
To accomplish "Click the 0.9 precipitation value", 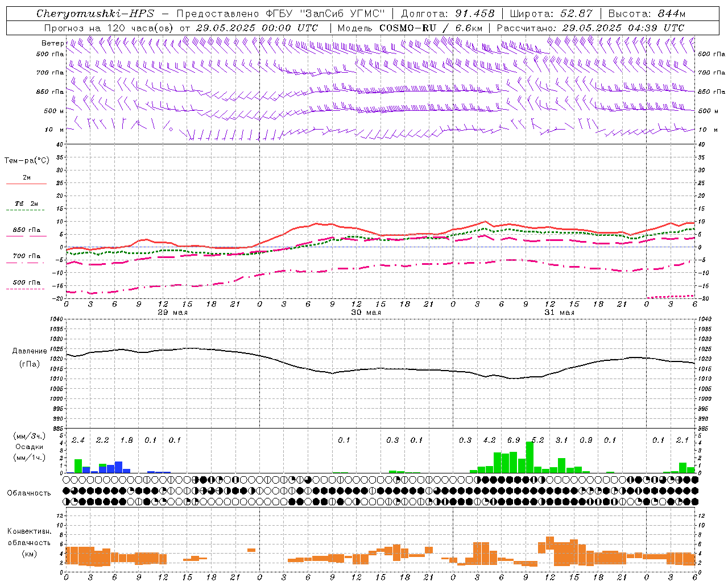I will [586, 440].
